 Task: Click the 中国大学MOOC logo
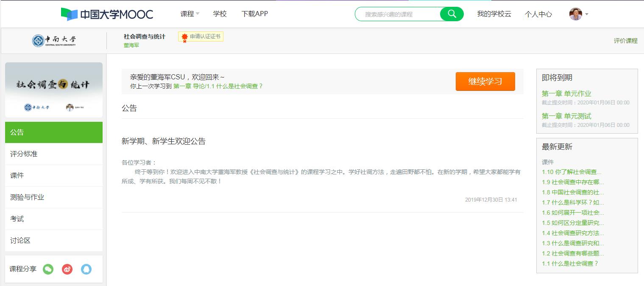(x=107, y=14)
